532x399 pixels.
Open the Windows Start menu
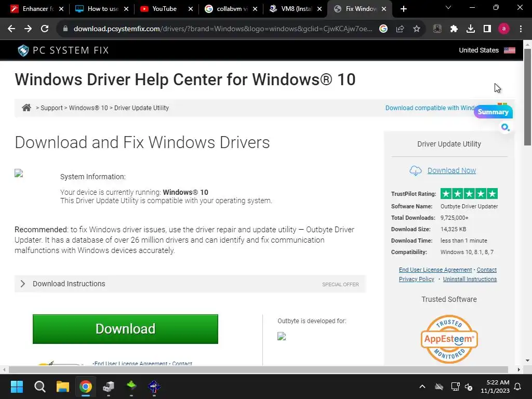click(17, 387)
